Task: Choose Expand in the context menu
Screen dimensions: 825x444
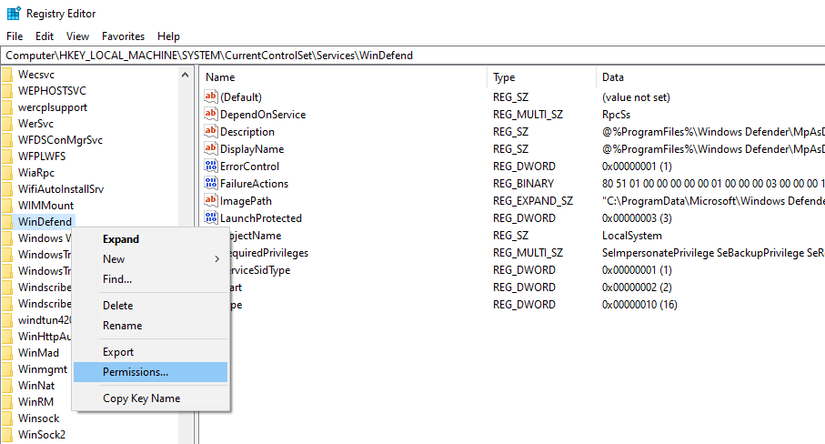Action: pyautogui.click(x=121, y=239)
